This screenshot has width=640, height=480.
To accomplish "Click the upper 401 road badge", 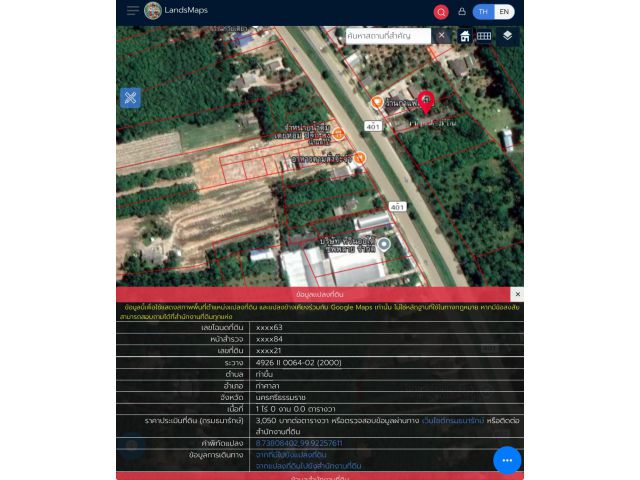I will 373,126.
